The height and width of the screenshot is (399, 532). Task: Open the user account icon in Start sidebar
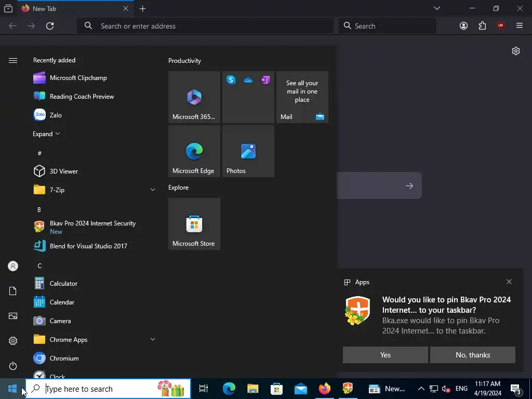coord(13,266)
